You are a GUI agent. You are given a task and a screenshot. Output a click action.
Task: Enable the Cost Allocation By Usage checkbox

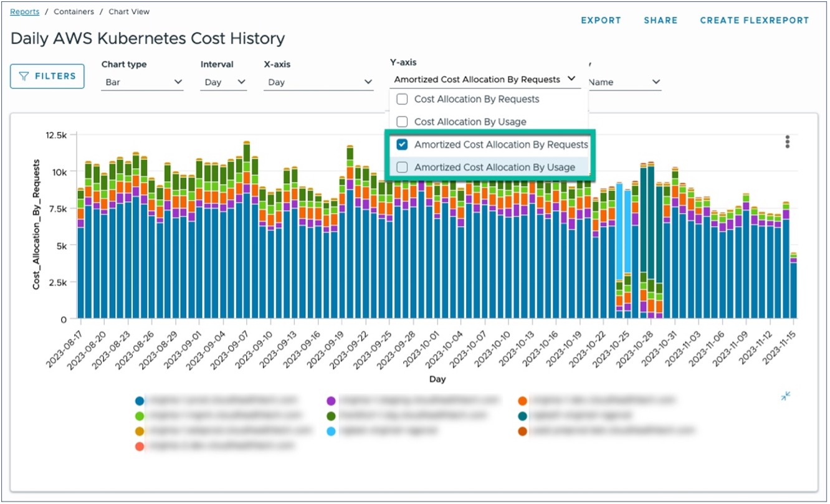[402, 121]
